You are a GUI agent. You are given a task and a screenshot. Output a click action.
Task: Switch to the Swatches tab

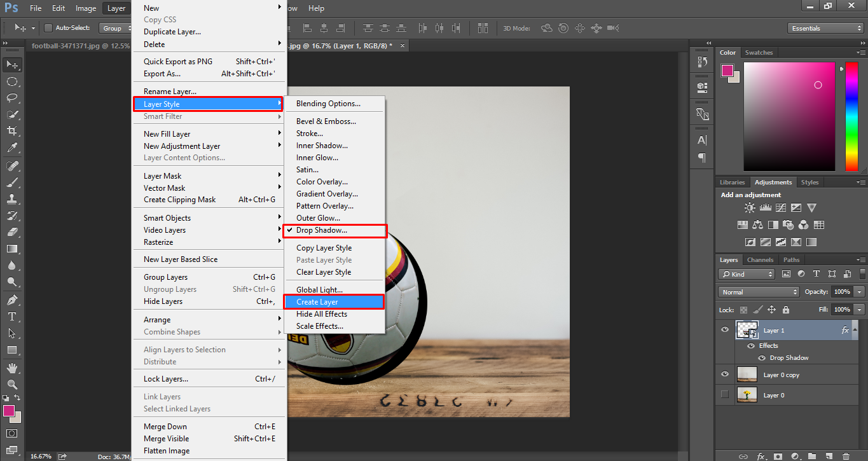759,52
